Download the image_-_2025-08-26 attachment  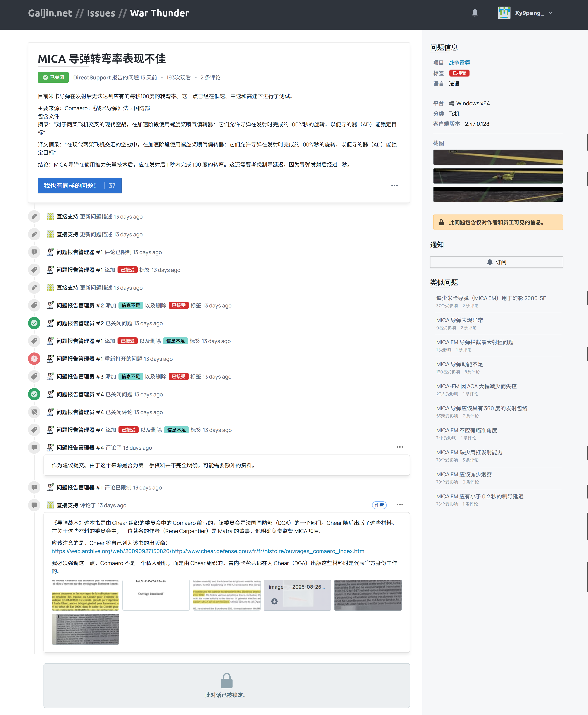pyautogui.click(x=274, y=601)
